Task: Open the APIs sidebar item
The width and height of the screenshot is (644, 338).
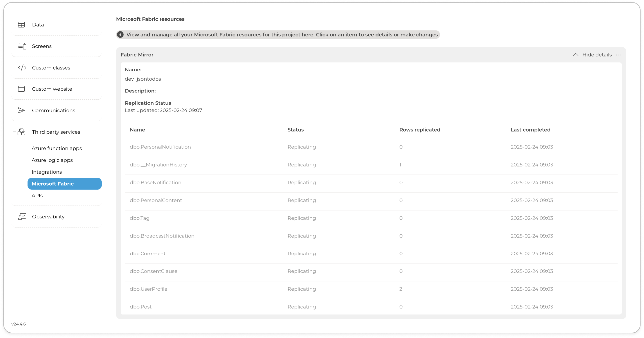Action: 37,196
